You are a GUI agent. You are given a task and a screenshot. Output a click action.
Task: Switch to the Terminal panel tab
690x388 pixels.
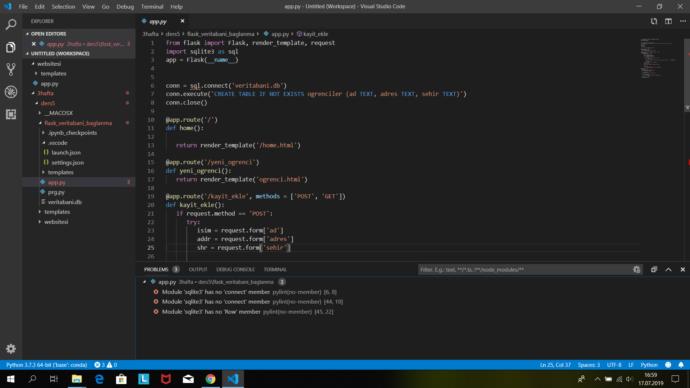click(275, 270)
